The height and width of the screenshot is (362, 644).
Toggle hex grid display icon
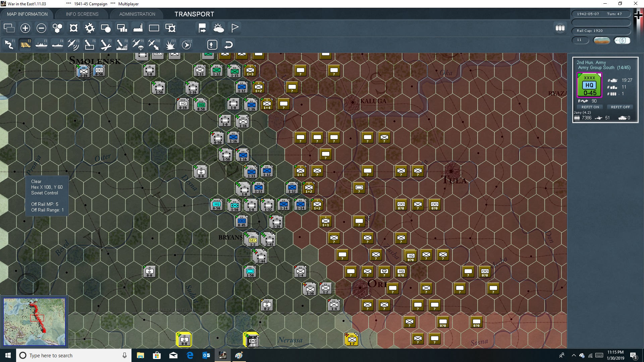point(57,28)
